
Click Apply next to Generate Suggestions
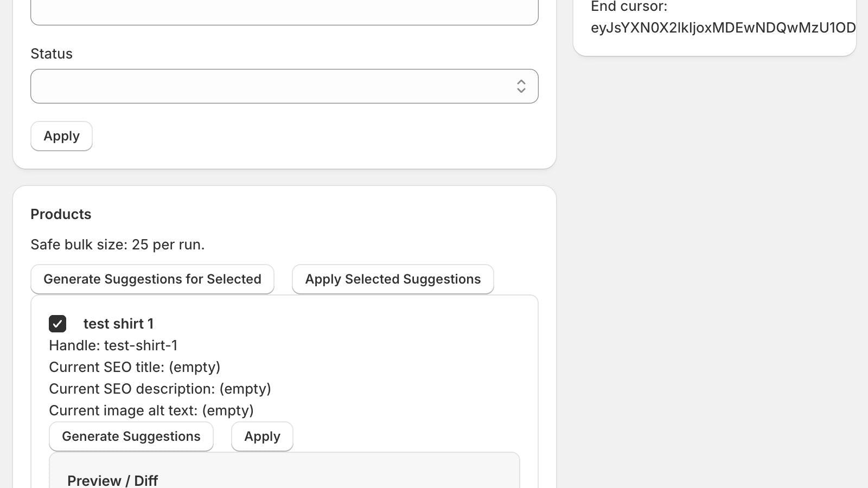[262, 436]
